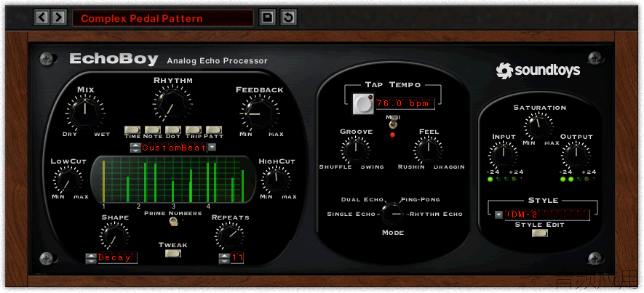
Task: Click the Shape knob
Action: pyautogui.click(x=114, y=236)
